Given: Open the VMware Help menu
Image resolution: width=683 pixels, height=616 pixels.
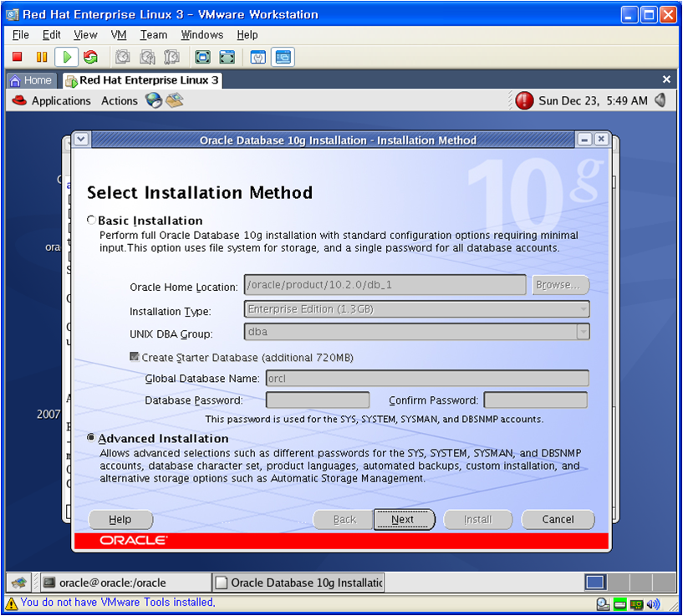Looking at the screenshot, I should [x=247, y=35].
